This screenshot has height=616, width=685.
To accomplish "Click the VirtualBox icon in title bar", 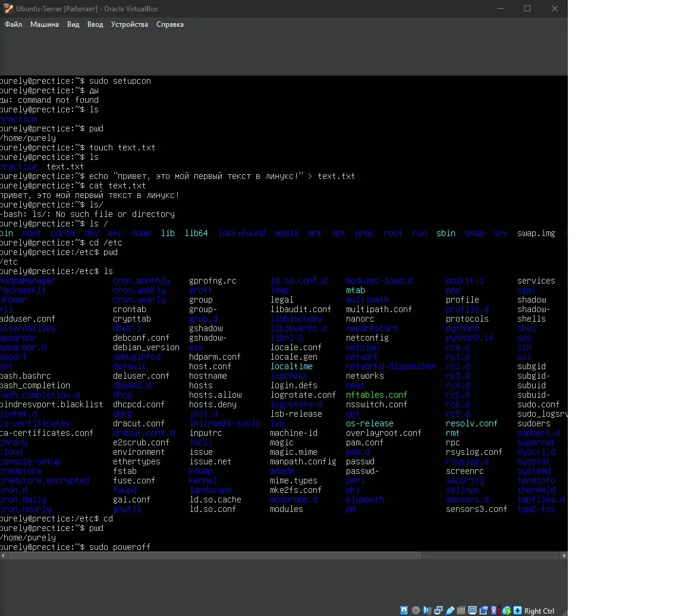I will click(x=8, y=9).
